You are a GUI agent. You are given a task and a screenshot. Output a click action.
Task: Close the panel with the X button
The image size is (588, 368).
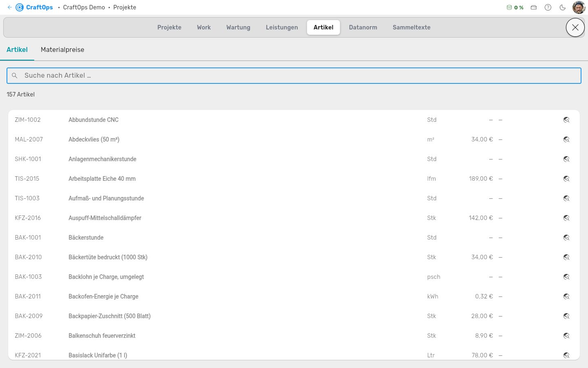pyautogui.click(x=575, y=27)
